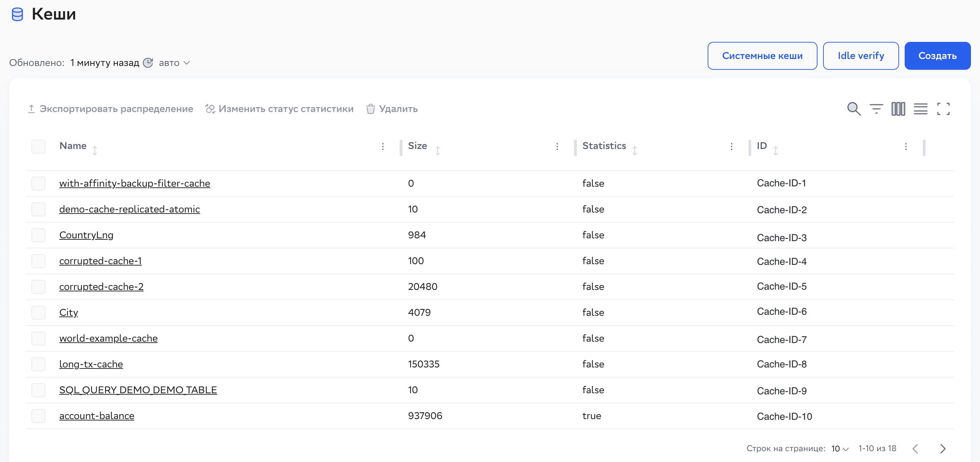Open the long-tx-cache link
Image resolution: width=980 pixels, height=462 pixels.
point(91,364)
